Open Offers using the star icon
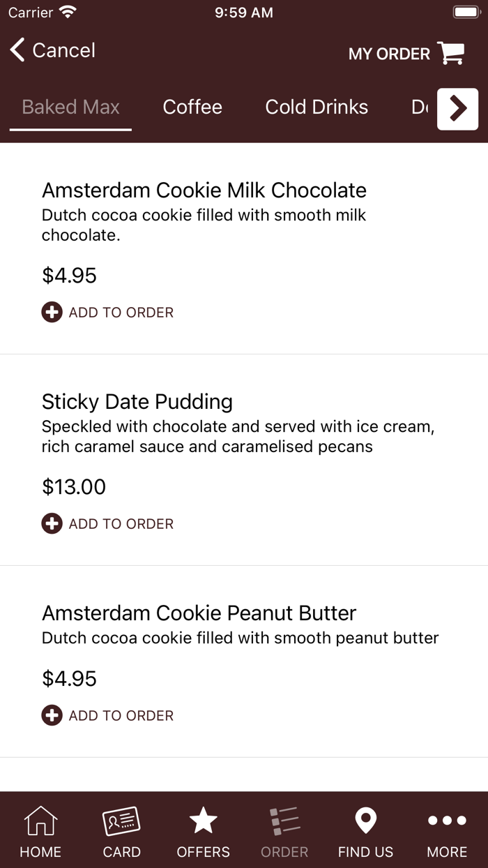This screenshot has height=868, width=488. coord(203,829)
